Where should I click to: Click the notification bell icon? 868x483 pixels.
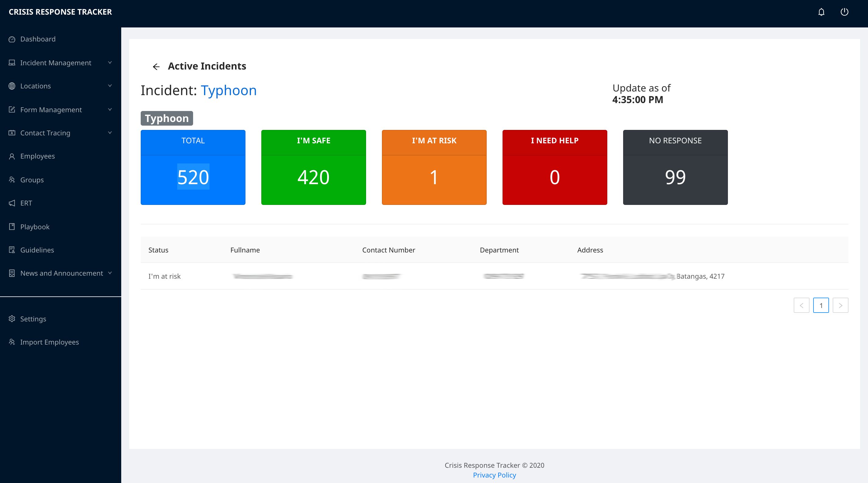click(821, 12)
